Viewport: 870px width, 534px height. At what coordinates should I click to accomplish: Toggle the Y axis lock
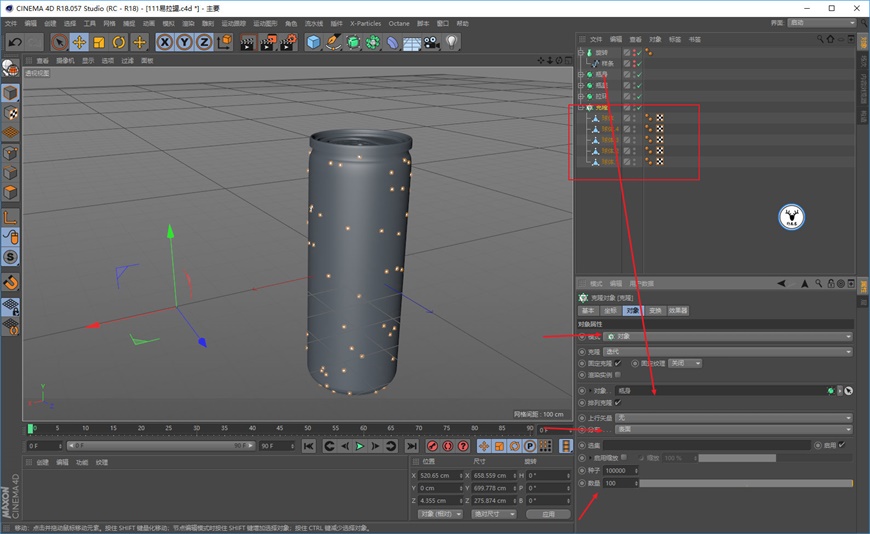click(x=185, y=42)
